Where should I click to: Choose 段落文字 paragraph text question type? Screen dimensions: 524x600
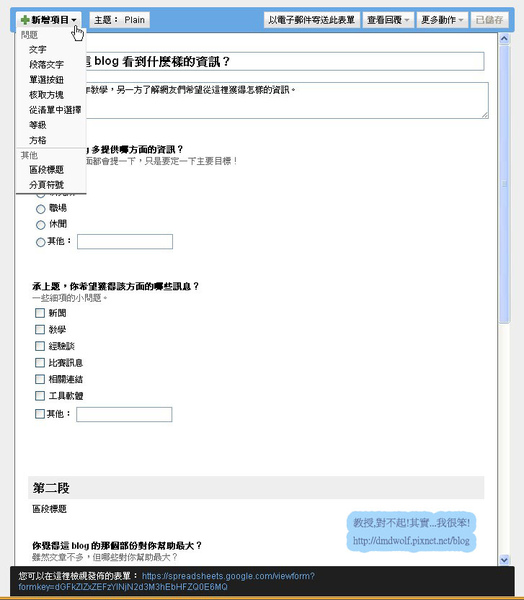[46, 64]
